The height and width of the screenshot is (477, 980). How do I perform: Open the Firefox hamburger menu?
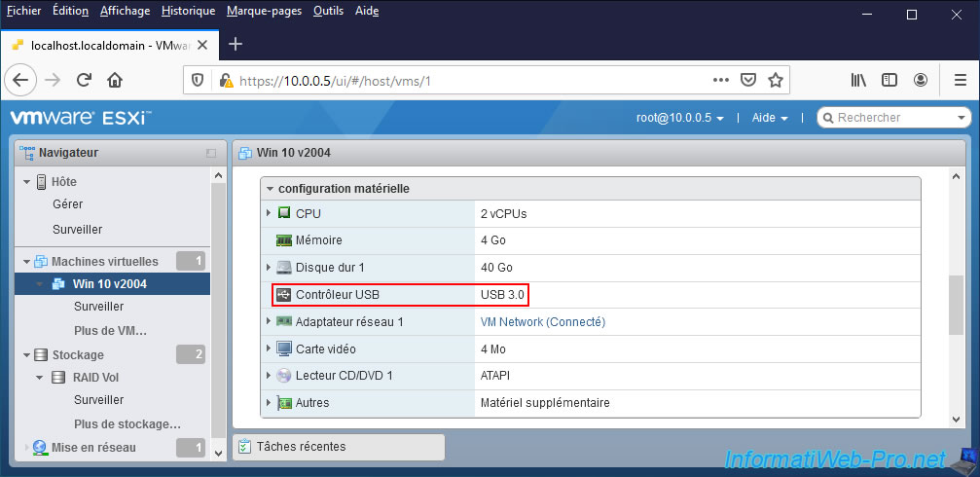[x=959, y=80]
